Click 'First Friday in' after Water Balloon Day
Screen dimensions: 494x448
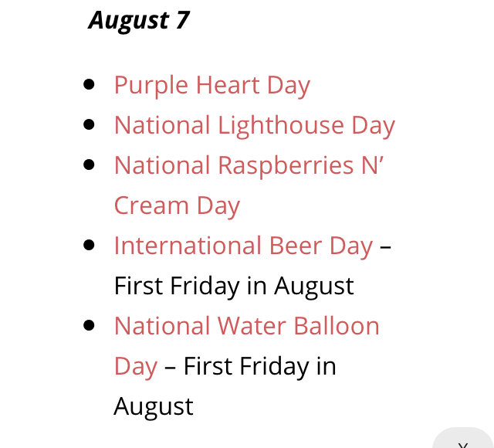[x=259, y=366]
